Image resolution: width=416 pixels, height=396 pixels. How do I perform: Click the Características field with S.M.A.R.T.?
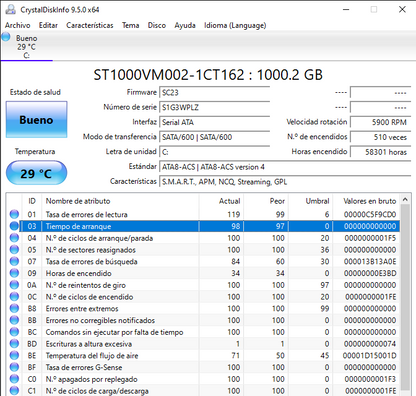click(x=285, y=182)
